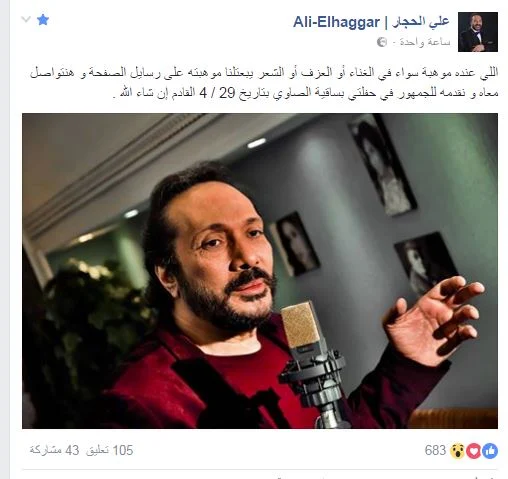Click the Ali-Elhaggar profile picture thumbnail

[x=478, y=32]
